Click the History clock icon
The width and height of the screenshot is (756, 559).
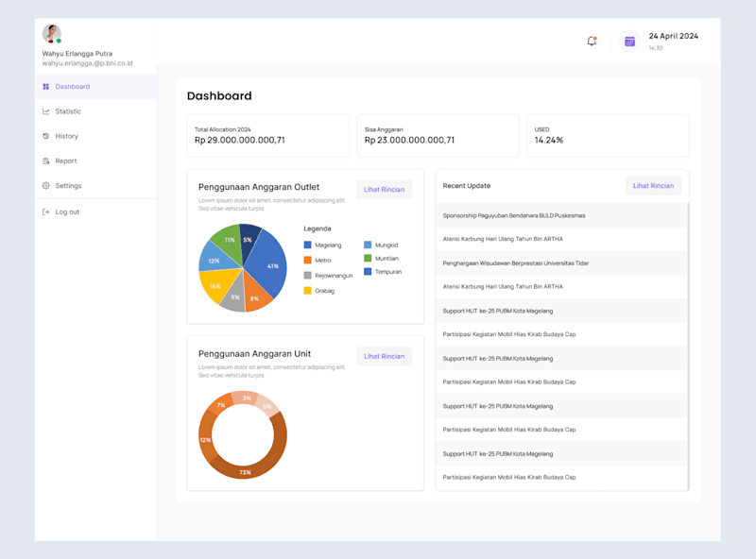45,136
